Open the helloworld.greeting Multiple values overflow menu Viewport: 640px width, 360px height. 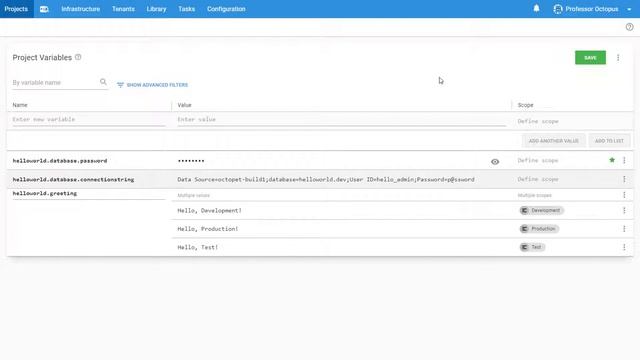tap(624, 195)
